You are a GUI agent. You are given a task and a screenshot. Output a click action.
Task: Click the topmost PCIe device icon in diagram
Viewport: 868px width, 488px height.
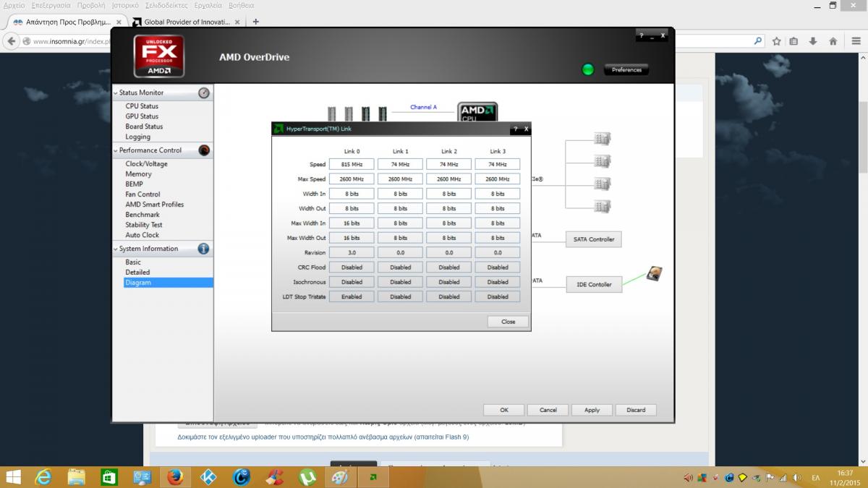603,138
